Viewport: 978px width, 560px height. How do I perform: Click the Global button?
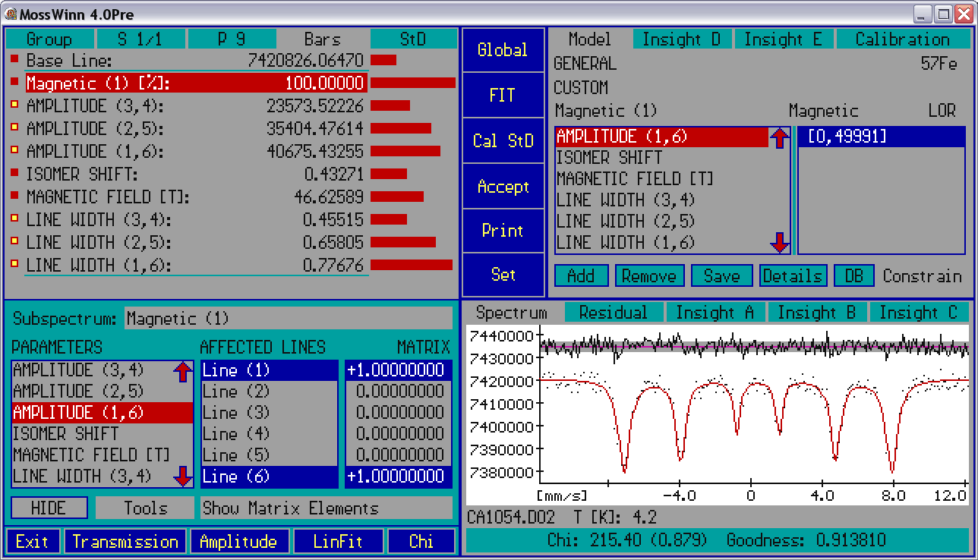(503, 50)
